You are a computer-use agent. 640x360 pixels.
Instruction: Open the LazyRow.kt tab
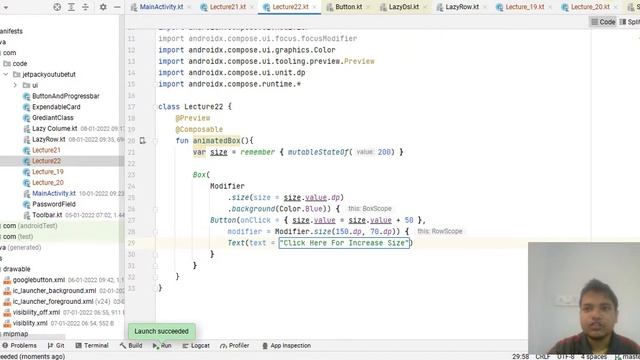[x=462, y=7]
